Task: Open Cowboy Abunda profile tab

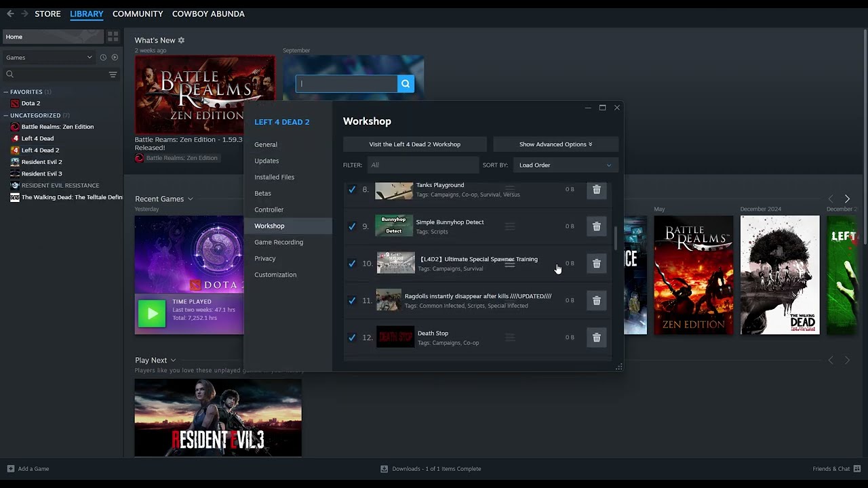Action: 208,14
